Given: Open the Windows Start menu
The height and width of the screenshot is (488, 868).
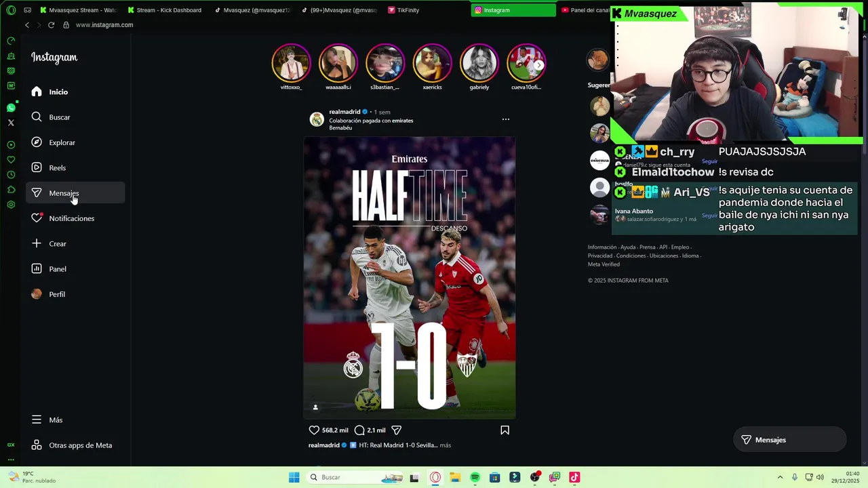Looking at the screenshot, I should click(x=294, y=477).
